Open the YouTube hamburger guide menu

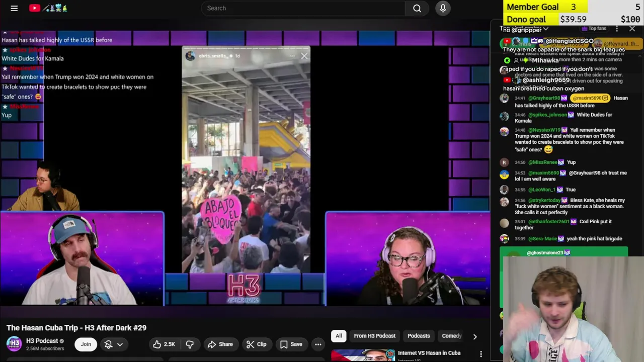tap(14, 8)
